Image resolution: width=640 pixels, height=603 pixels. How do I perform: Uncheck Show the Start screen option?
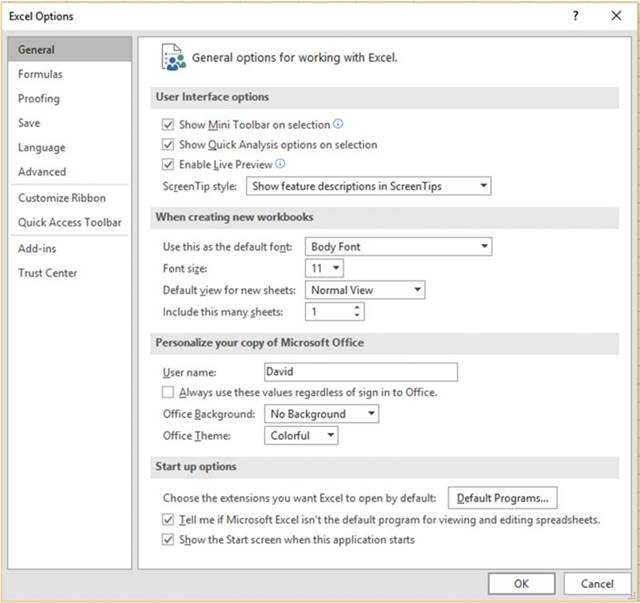click(x=168, y=540)
